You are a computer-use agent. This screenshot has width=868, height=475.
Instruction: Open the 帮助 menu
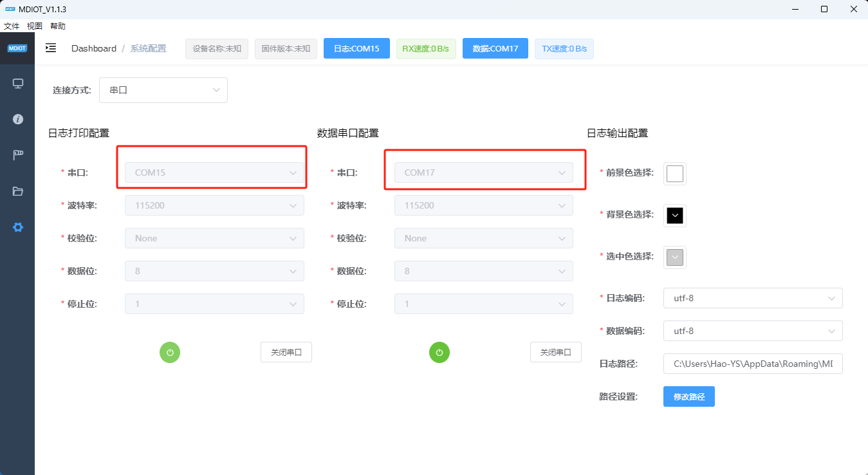click(x=57, y=26)
